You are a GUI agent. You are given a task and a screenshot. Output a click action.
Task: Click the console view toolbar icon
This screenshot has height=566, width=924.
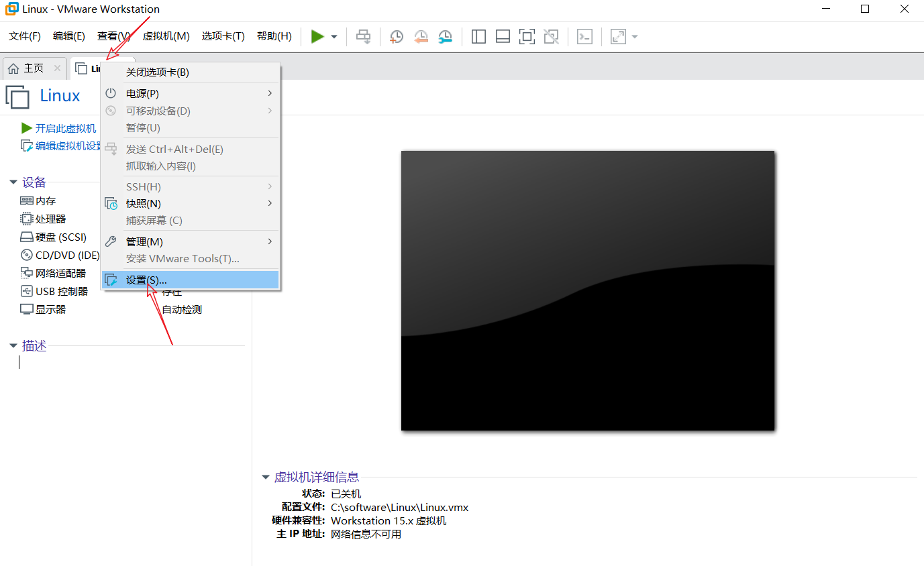[x=584, y=36]
